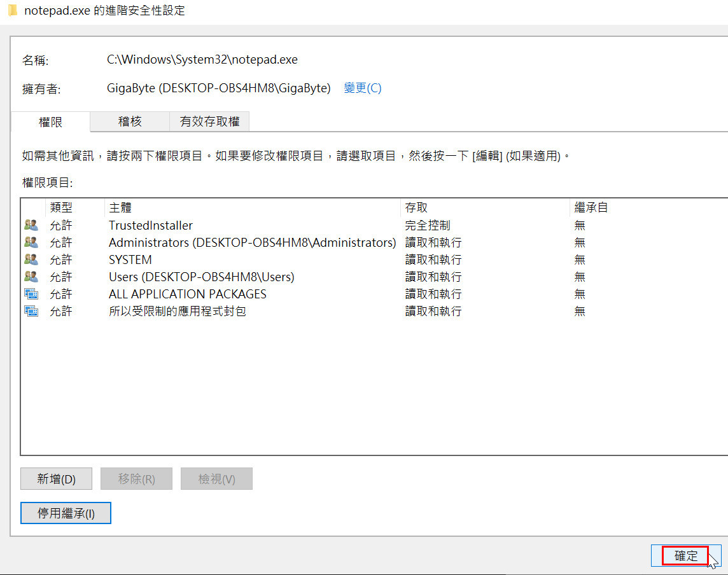The image size is (728, 575).
Task: Select the TrustedInstaller permission entry
Action: click(151, 225)
